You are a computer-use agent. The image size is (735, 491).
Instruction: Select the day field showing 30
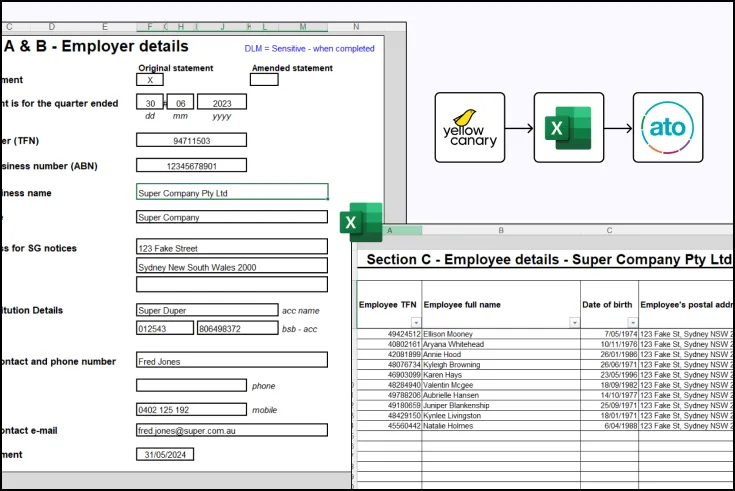150,102
